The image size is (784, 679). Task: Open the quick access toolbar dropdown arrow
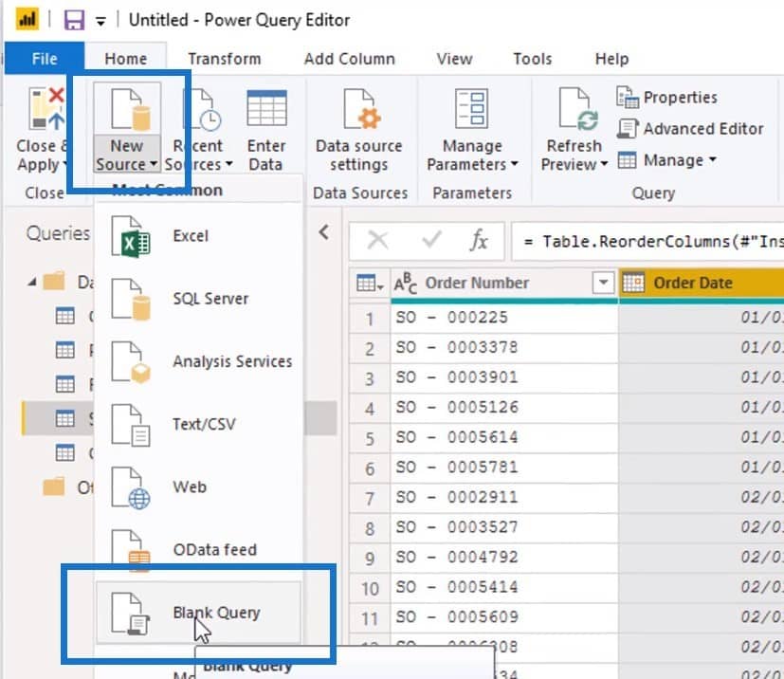100,22
